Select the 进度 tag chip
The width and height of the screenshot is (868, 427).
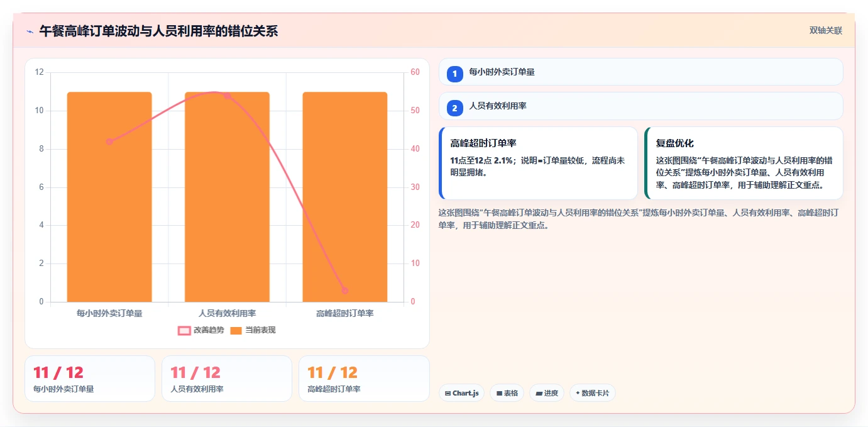547,393
